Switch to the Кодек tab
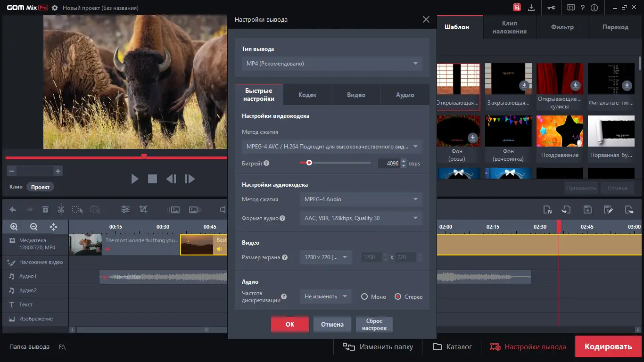The height and width of the screenshot is (362, 644). pos(307,95)
